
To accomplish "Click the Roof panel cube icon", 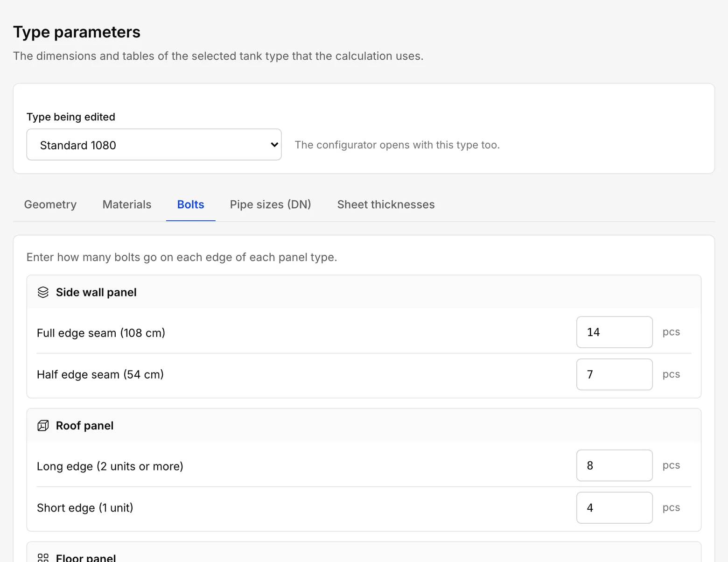I will coord(43,426).
